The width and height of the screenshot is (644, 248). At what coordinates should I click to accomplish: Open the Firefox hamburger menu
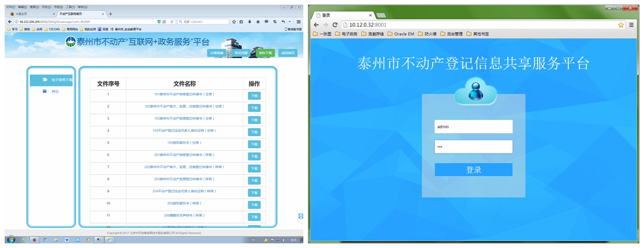299,22
